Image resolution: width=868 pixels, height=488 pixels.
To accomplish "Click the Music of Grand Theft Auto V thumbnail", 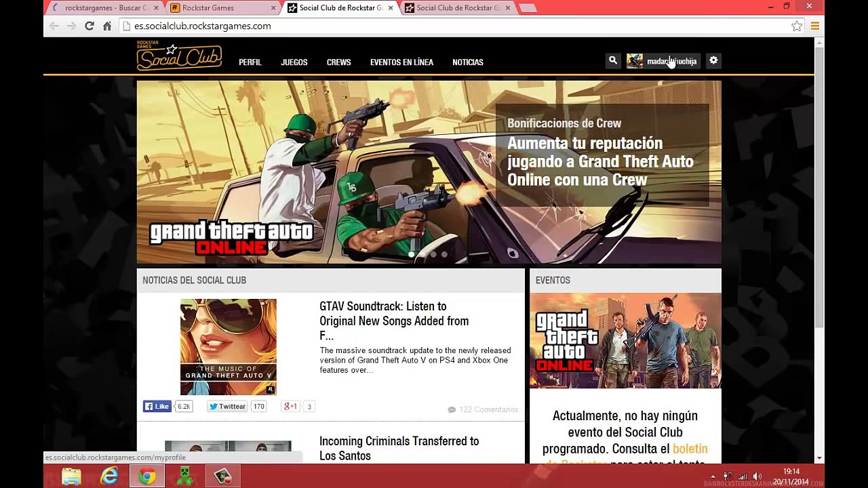I will [x=229, y=347].
